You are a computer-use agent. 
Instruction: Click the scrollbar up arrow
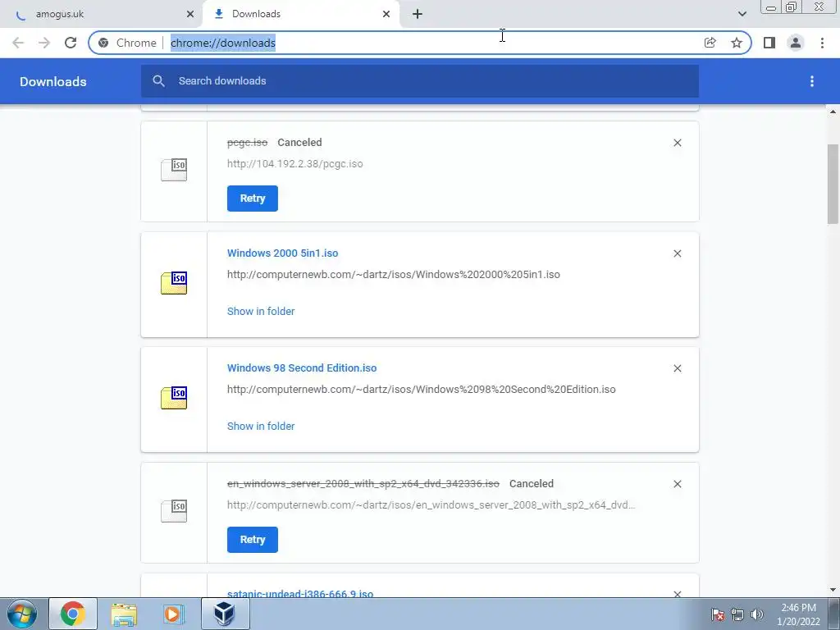pos(833,112)
